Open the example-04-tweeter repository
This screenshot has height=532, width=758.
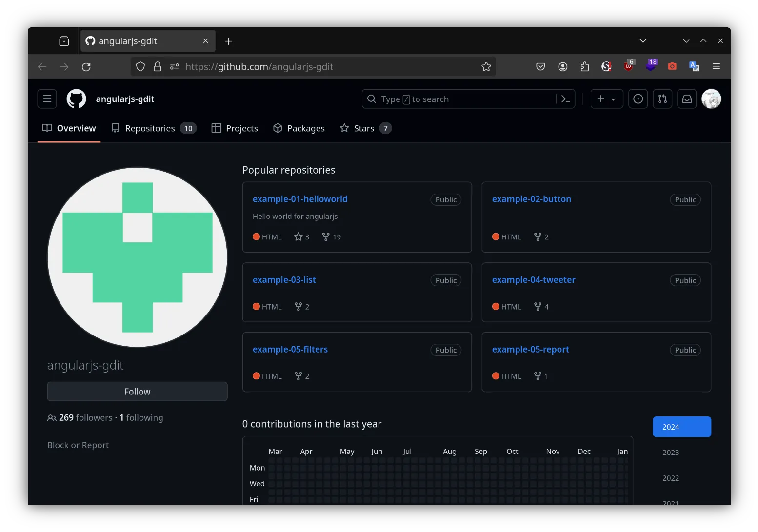(x=534, y=280)
